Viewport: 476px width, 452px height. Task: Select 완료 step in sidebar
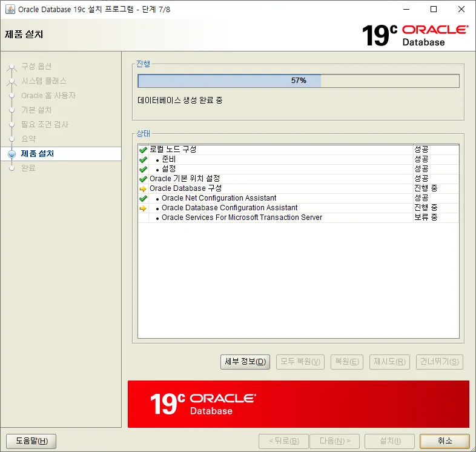28,168
